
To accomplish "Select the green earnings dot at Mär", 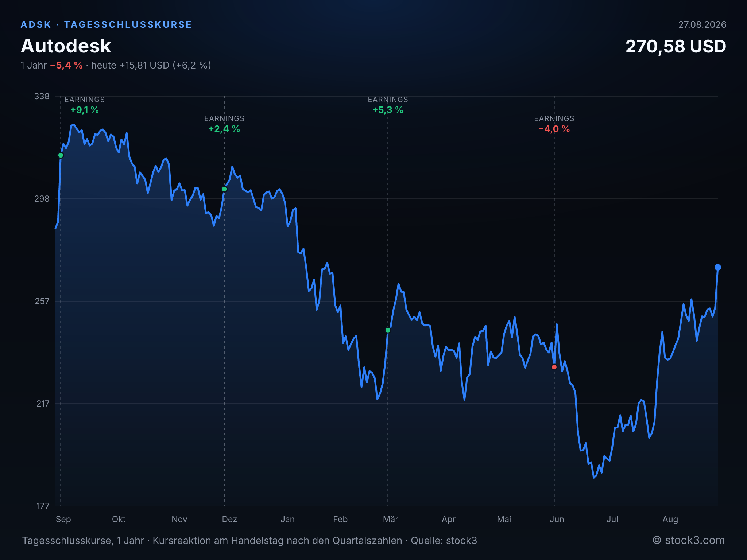I will (388, 330).
